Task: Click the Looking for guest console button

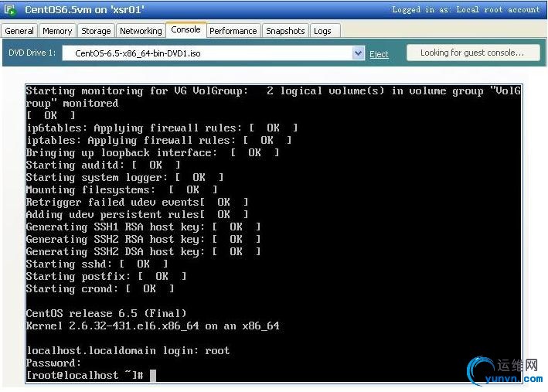Action: (x=473, y=53)
